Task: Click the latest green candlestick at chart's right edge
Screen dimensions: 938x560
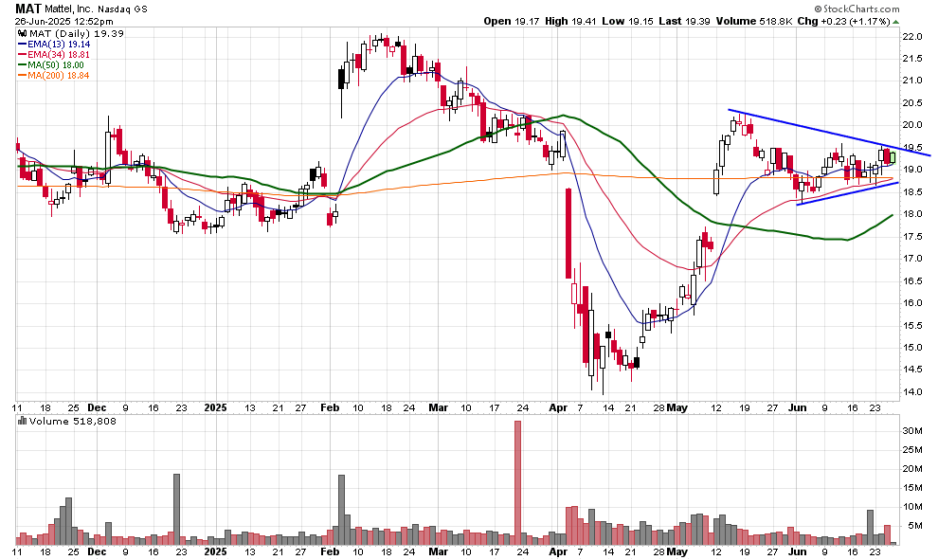Action: (893, 157)
